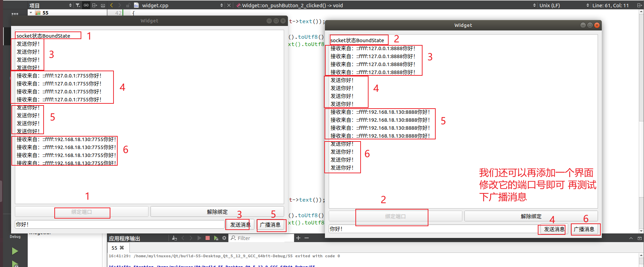644x267 pixels.
Task: Open the widget.cpp document dropdown
Action: 221,5
